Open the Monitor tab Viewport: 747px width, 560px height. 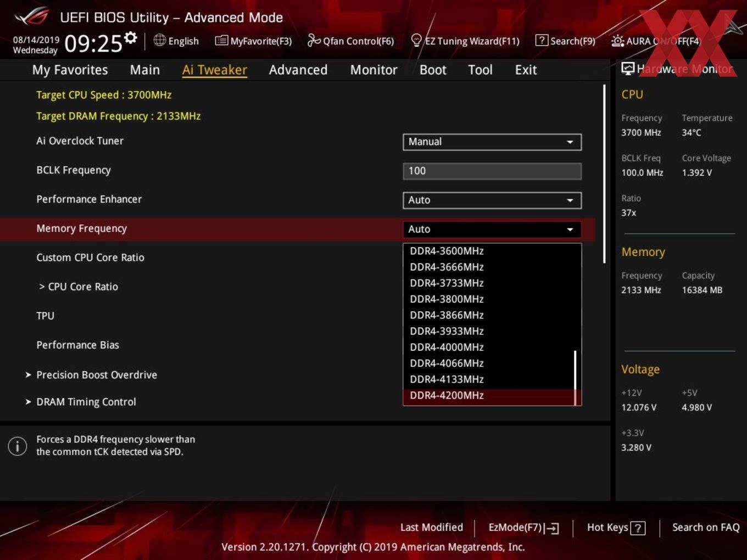(374, 70)
